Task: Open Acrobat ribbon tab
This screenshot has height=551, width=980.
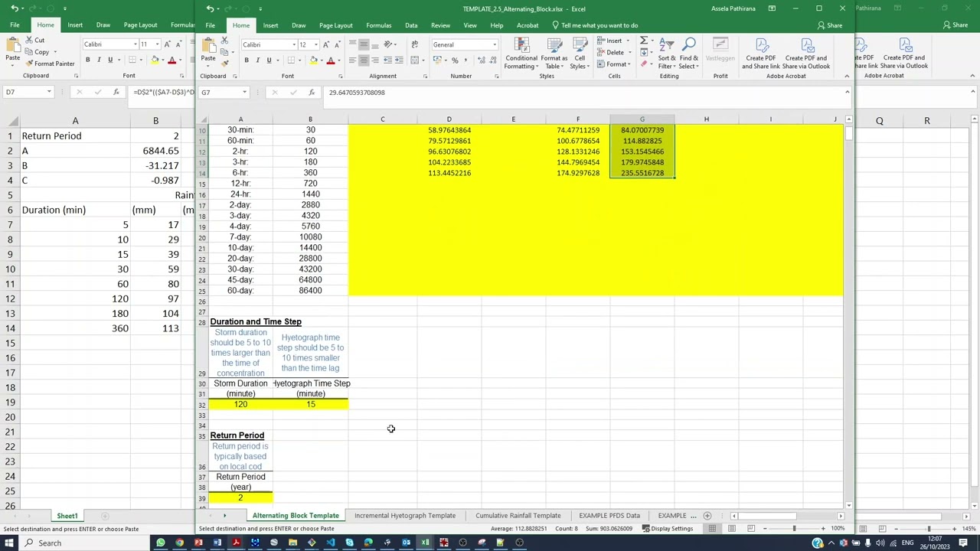Action: point(528,25)
